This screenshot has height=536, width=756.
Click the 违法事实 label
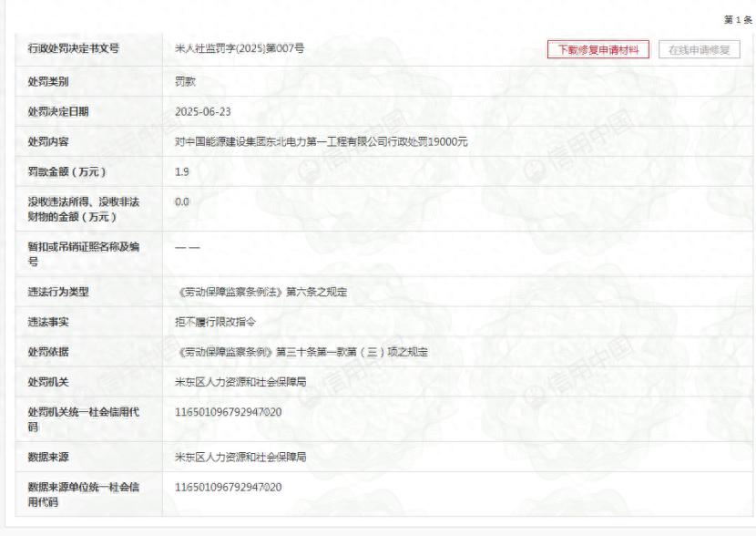coord(47,322)
